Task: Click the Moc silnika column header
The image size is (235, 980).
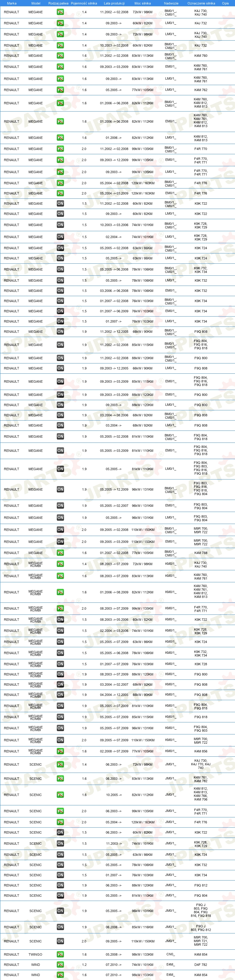Action: [x=143, y=3]
